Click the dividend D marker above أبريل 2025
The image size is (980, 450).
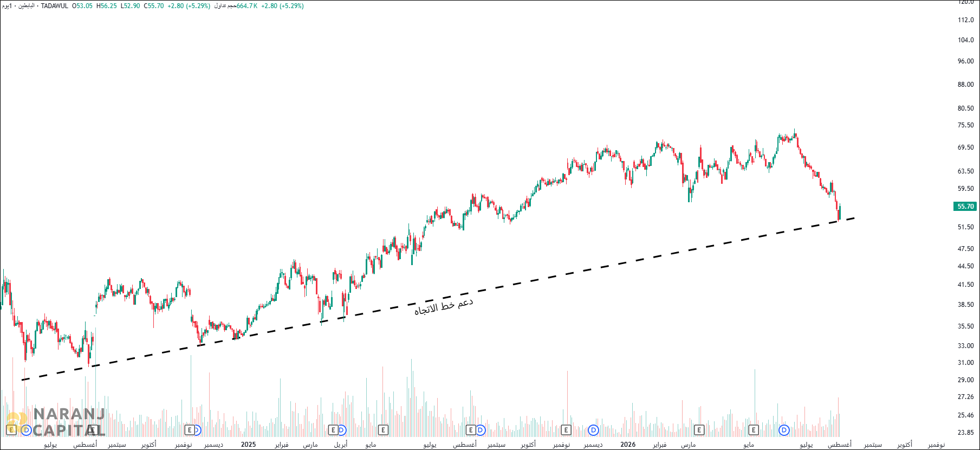341,430
